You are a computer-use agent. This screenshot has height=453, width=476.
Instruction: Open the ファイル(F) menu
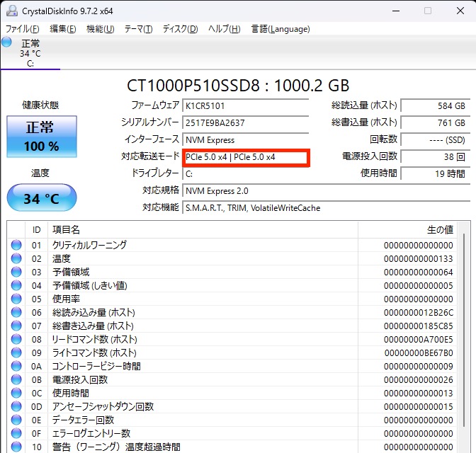23,29
